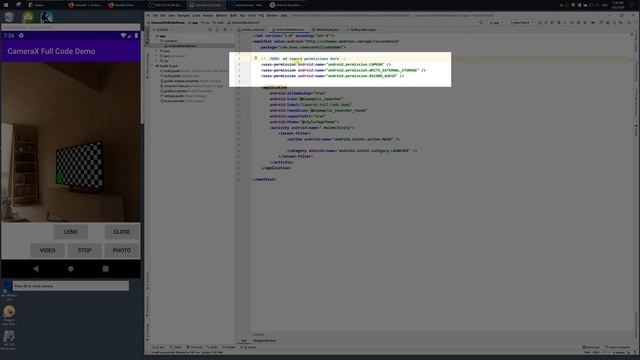Tap the Android back navigation triangle

click(36, 269)
